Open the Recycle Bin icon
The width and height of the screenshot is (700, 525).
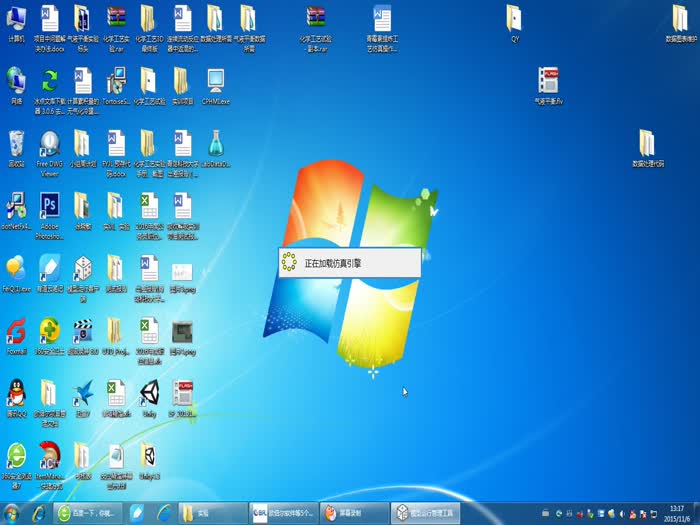tap(16, 143)
